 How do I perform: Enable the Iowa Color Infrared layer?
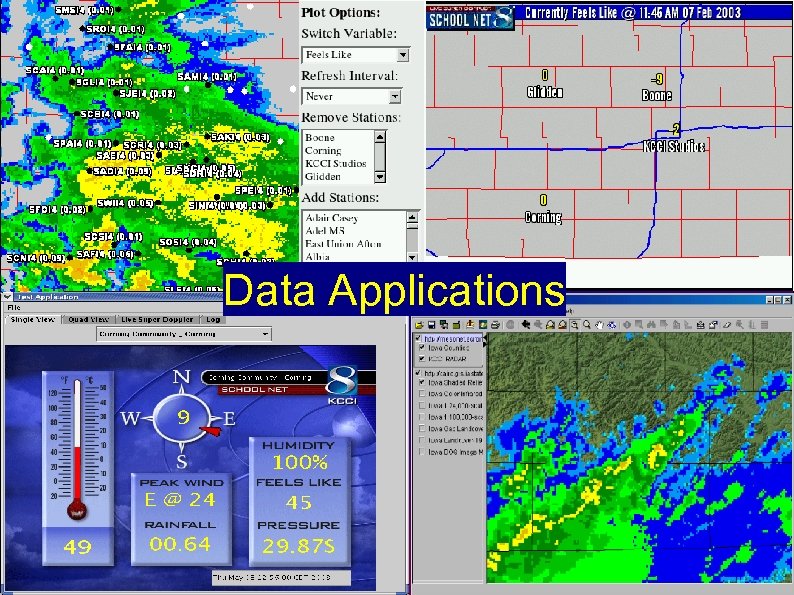(422, 393)
